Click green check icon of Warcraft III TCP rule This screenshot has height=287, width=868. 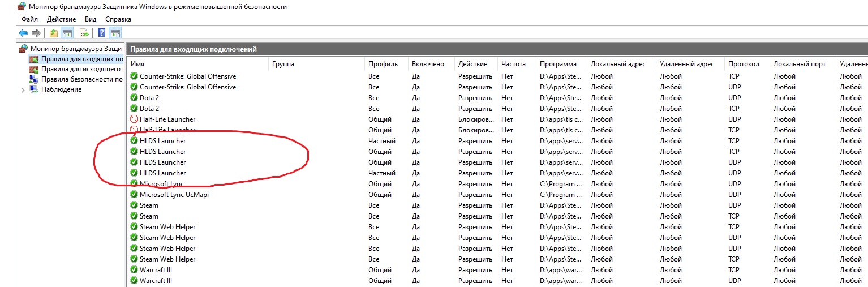(x=134, y=270)
